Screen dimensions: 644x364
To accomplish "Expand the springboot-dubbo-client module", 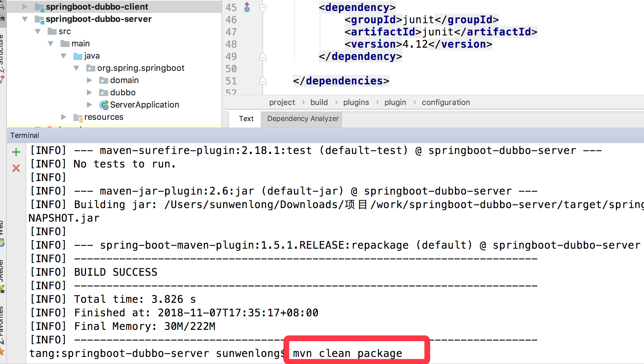I will (25, 7).
